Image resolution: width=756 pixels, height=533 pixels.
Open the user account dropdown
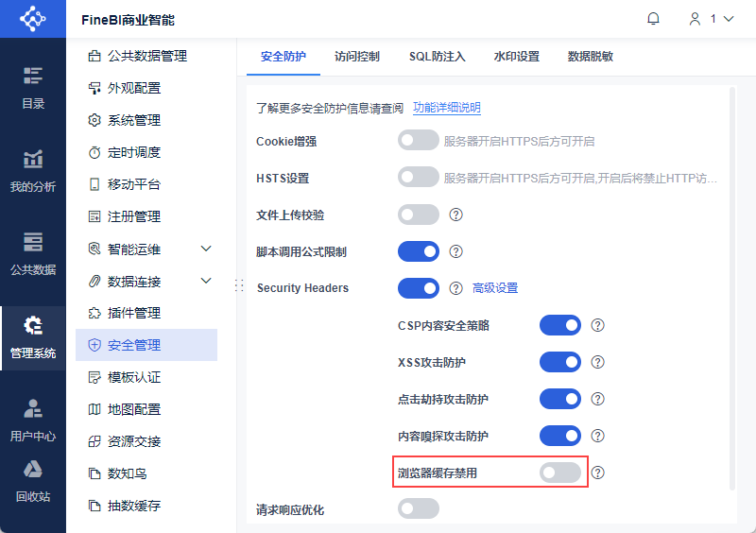711,19
